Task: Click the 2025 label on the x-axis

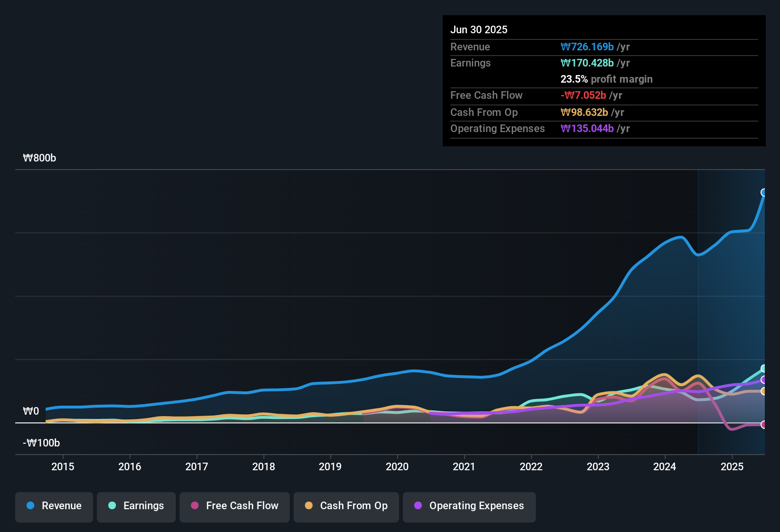Action: click(x=732, y=467)
